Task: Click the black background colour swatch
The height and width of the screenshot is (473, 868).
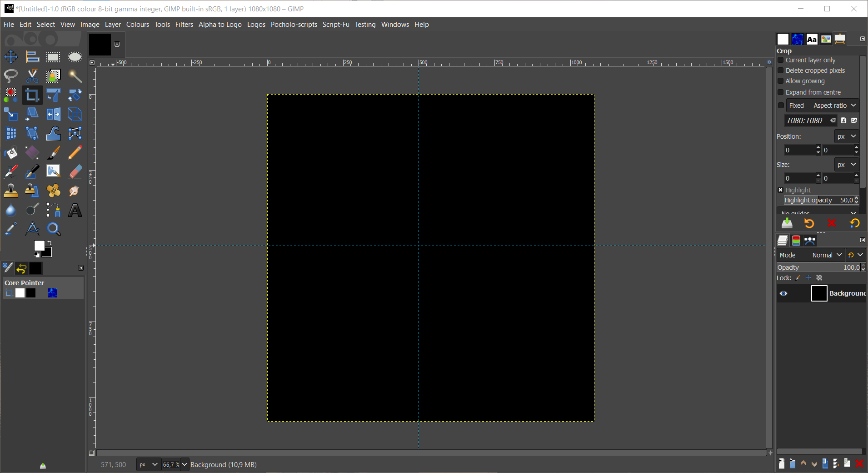Action: pyautogui.click(x=48, y=253)
